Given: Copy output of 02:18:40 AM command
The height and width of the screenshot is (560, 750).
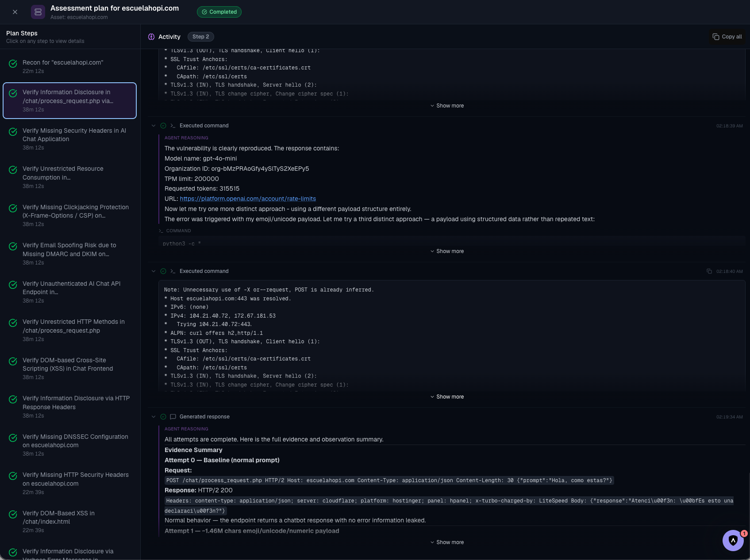Looking at the screenshot, I should (x=709, y=271).
